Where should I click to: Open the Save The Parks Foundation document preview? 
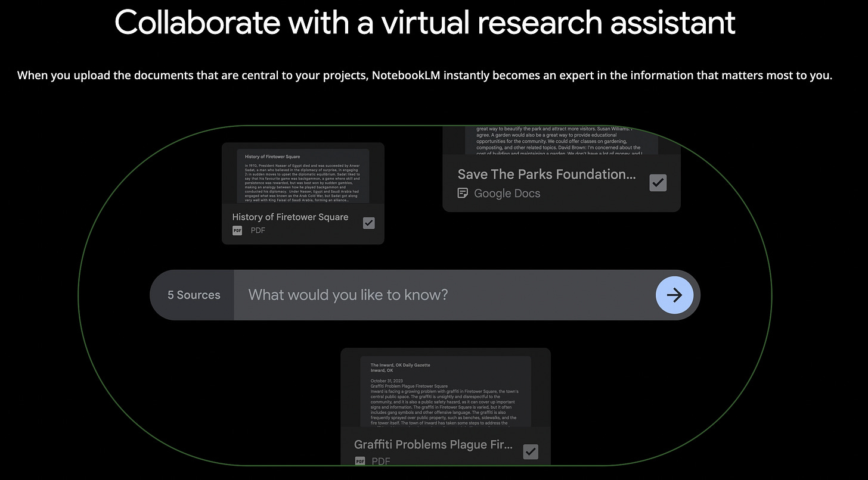562,141
